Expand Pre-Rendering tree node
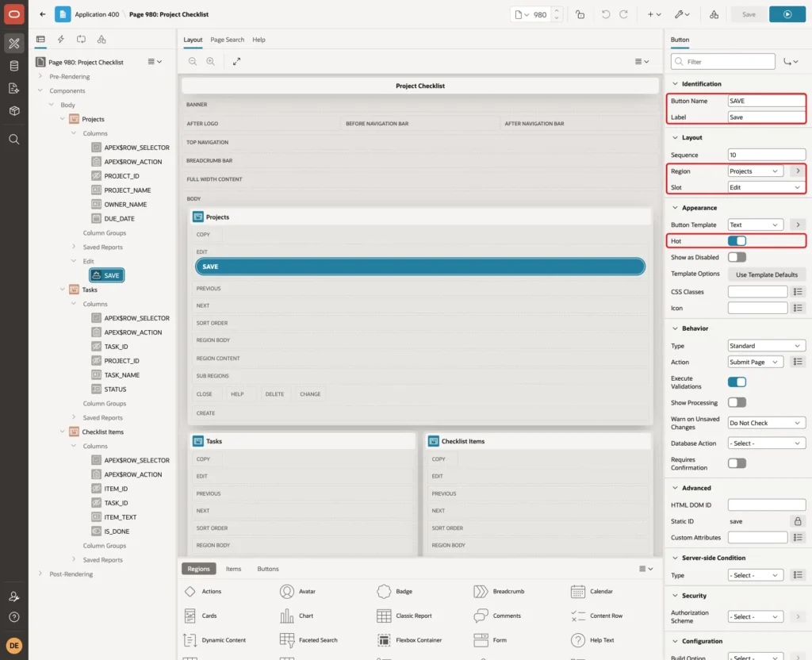812x660 pixels. (x=40, y=76)
